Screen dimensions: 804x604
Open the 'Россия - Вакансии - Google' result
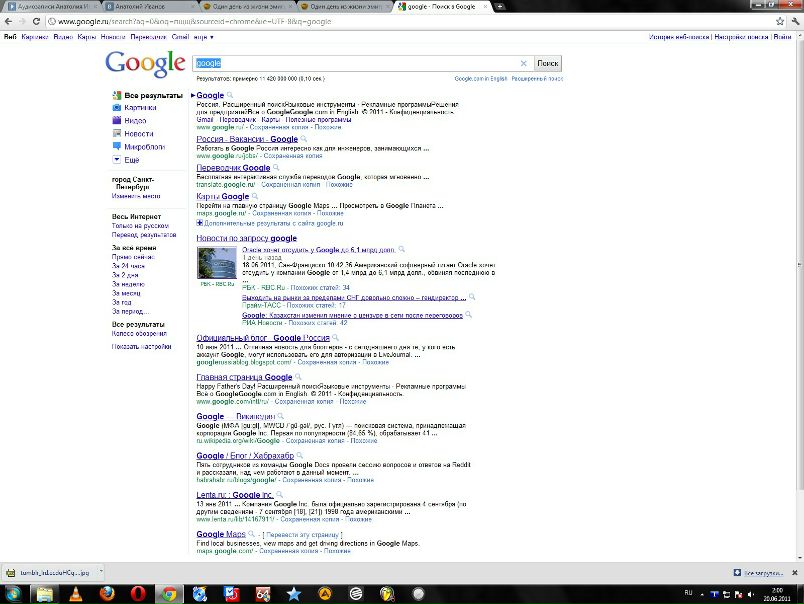[247, 139]
